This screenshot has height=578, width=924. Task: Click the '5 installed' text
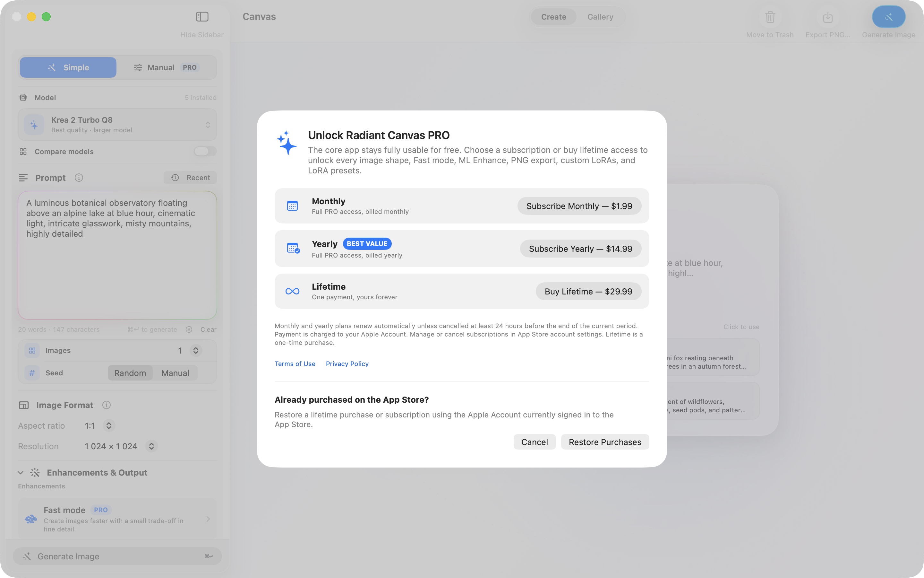click(201, 98)
